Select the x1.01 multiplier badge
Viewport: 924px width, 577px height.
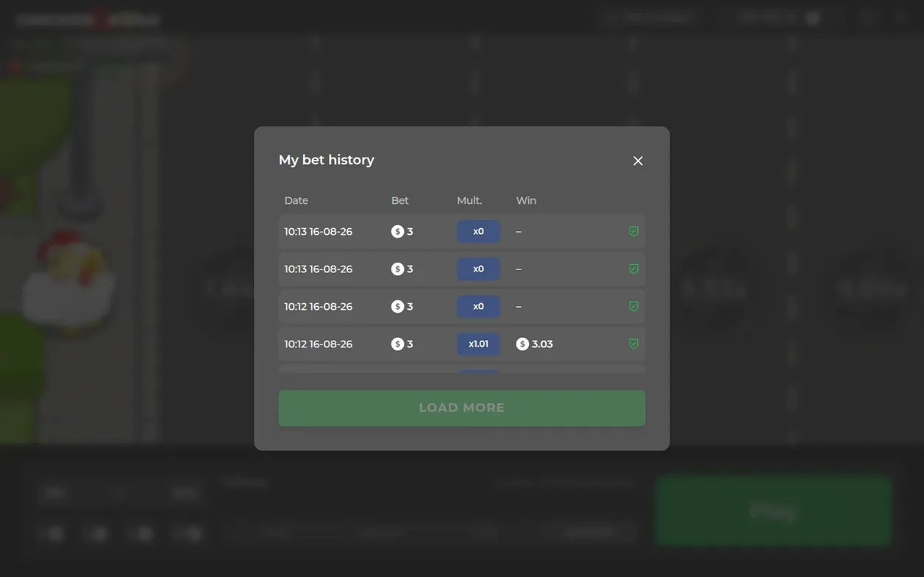[x=478, y=344]
